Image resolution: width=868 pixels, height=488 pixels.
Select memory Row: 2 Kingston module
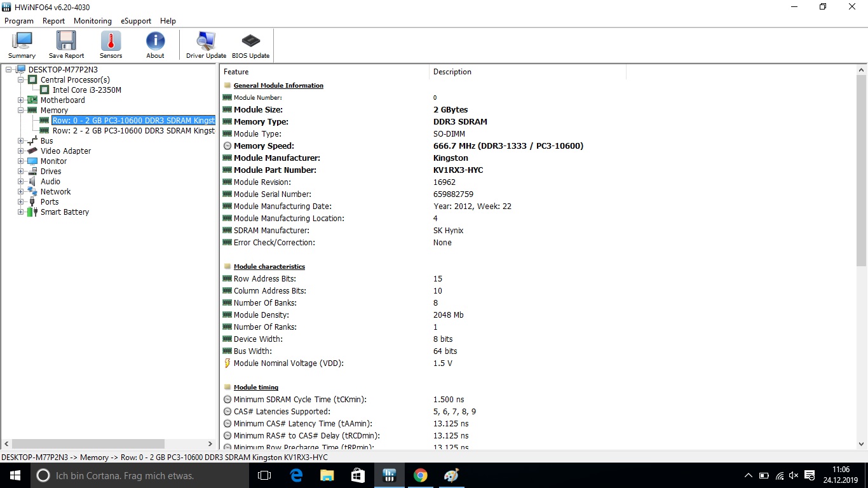pos(133,130)
